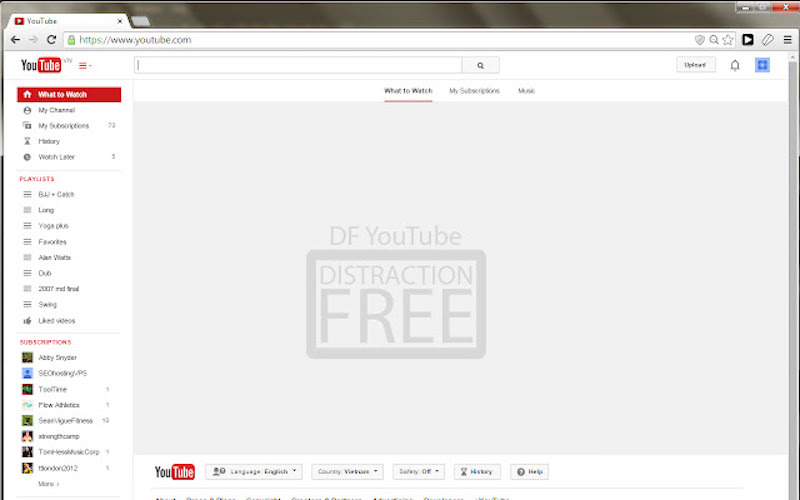800x500 pixels.
Task: Click PLAYLISTS section heading
Action: (x=37, y=179)
